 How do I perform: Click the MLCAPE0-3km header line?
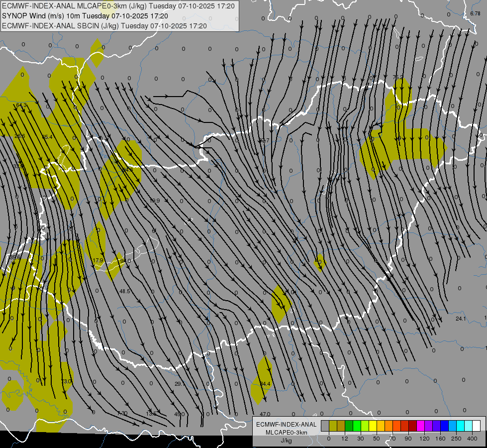pyautogui.click(x=118, y=6)
